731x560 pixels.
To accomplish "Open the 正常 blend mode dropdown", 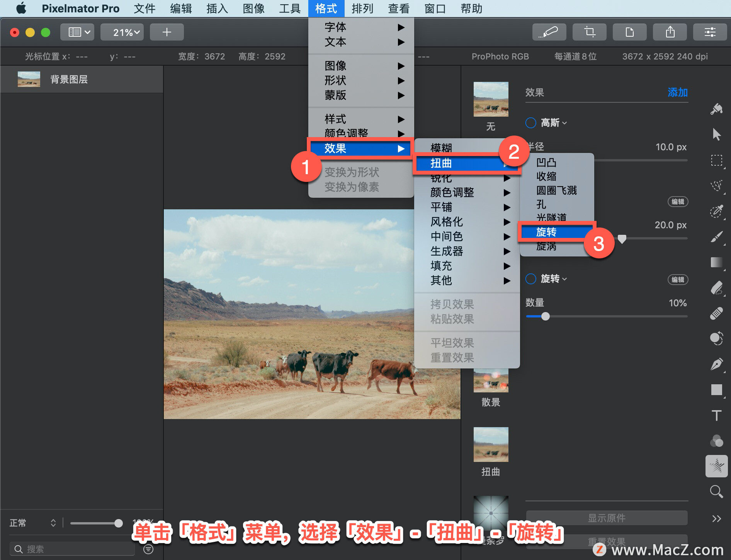I will coord(33,523).
